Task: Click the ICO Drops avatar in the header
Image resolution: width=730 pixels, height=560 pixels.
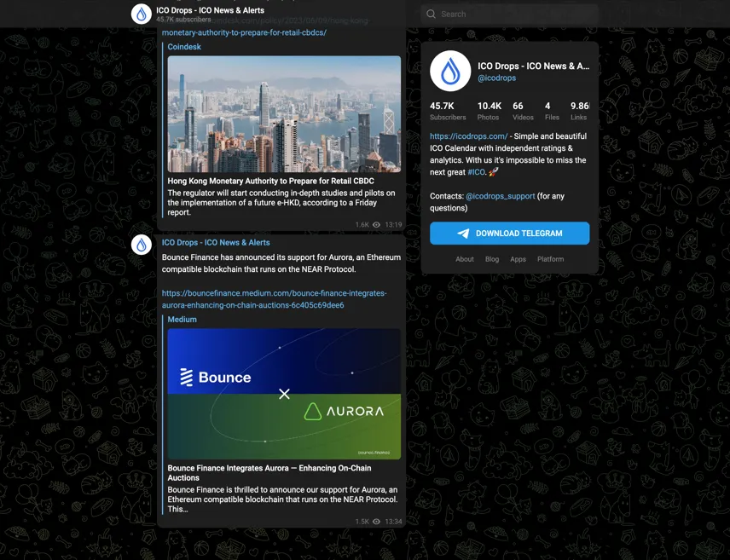Action: point(142,14)
